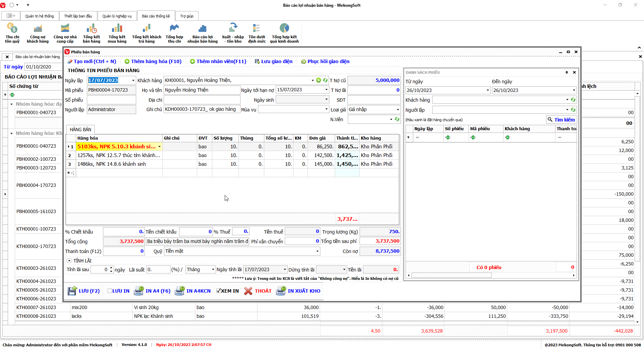Click the Thanh toán (F12) input field
This screenshot has width=644, height=349.
click(x=124, y=251)
